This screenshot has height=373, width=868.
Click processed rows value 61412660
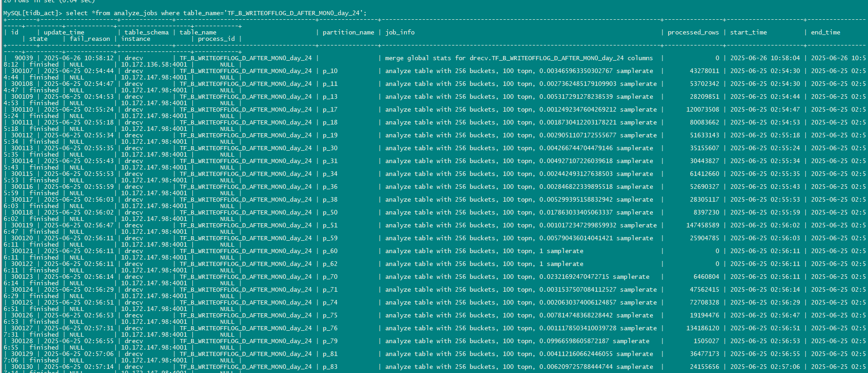click(704, 174)
